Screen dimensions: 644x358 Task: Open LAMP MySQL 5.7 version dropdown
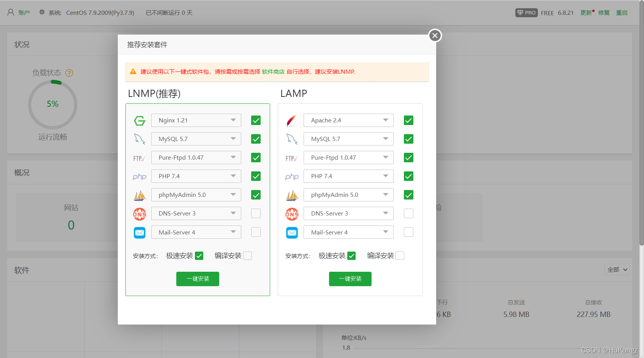coord(348,139)
